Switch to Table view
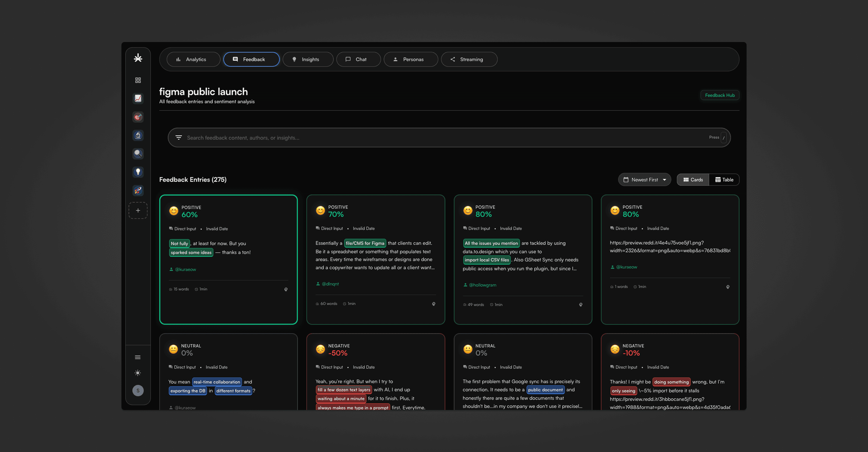868x452 pixels. tap(724, 180)
